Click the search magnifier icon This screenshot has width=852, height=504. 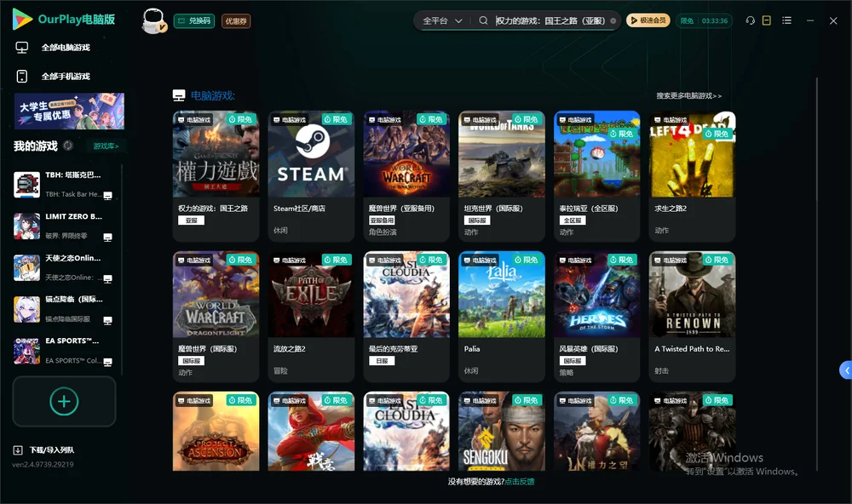click(483, 20)
